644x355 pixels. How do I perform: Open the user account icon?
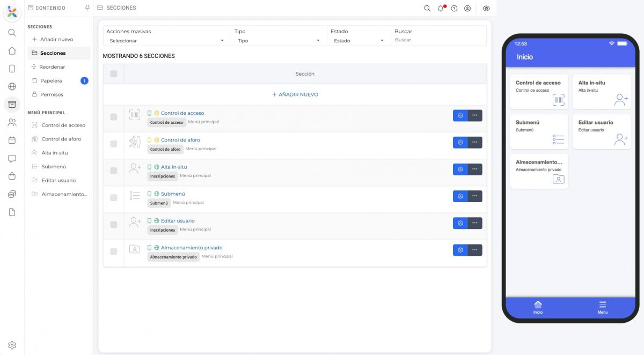pyautogui.click(x=467, y=8)
